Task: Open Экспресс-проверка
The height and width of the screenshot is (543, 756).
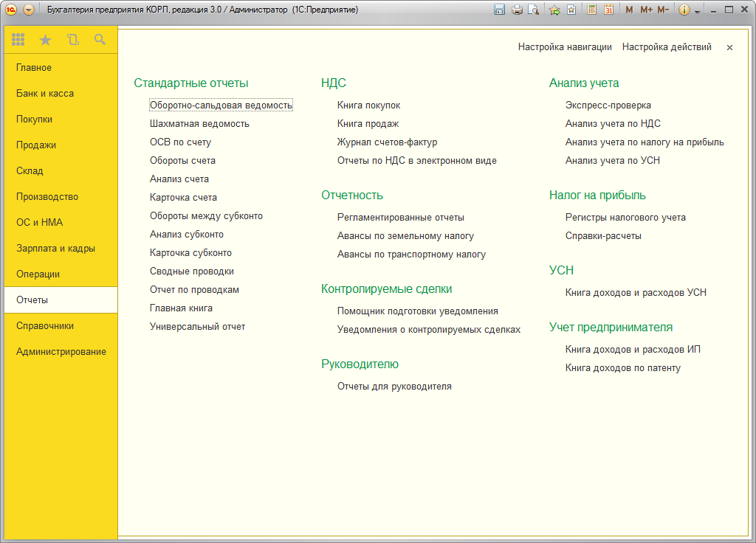Action: 608,105
